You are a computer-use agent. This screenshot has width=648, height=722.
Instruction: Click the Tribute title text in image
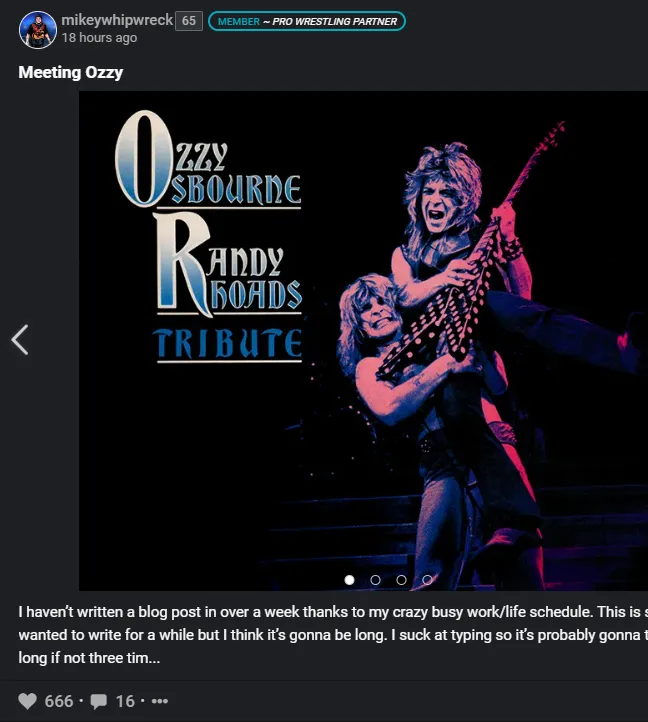pyautogui.click(x=228, y=344)
